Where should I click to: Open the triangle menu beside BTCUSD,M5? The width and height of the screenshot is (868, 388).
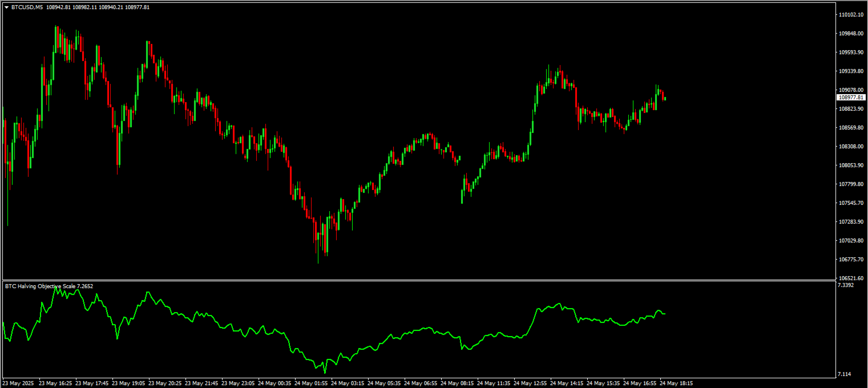click(6, 7)
